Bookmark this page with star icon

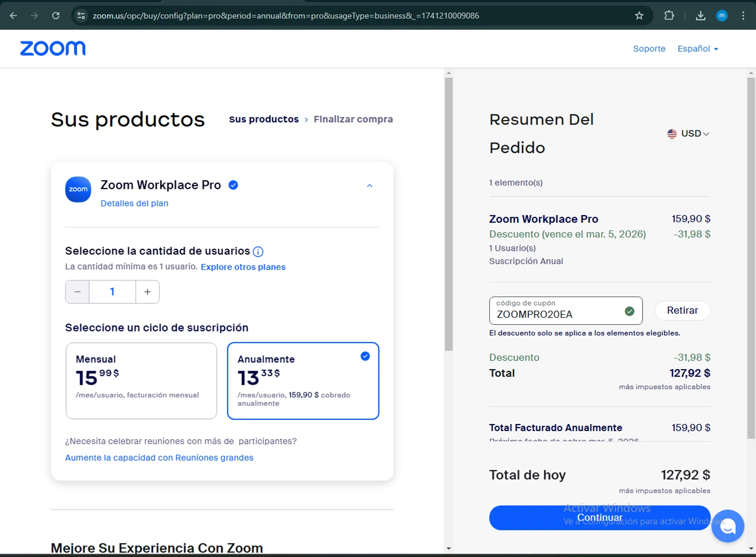coord(639,16)
